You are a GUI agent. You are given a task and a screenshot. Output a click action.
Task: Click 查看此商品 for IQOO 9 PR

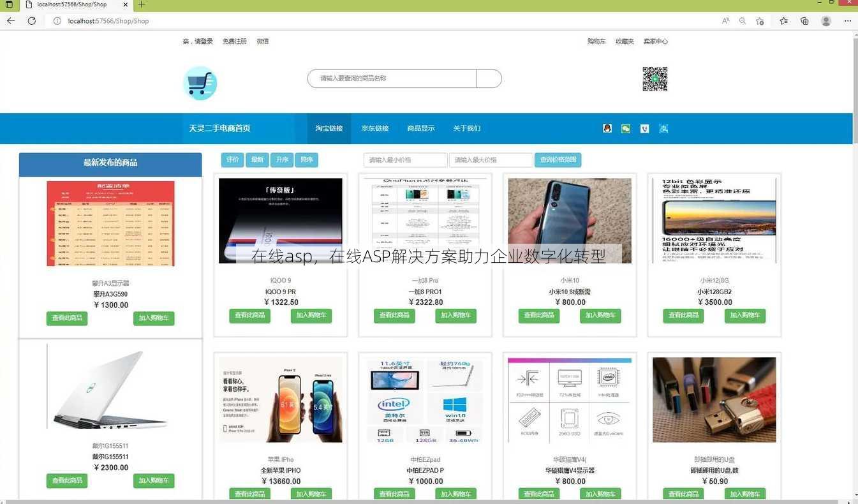[x=250, y=316]
